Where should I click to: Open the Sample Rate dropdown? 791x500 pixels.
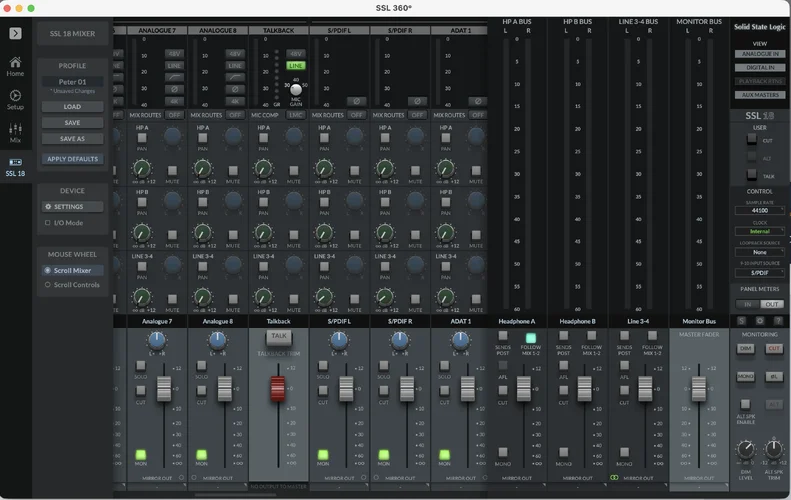(x=760, y=210)
